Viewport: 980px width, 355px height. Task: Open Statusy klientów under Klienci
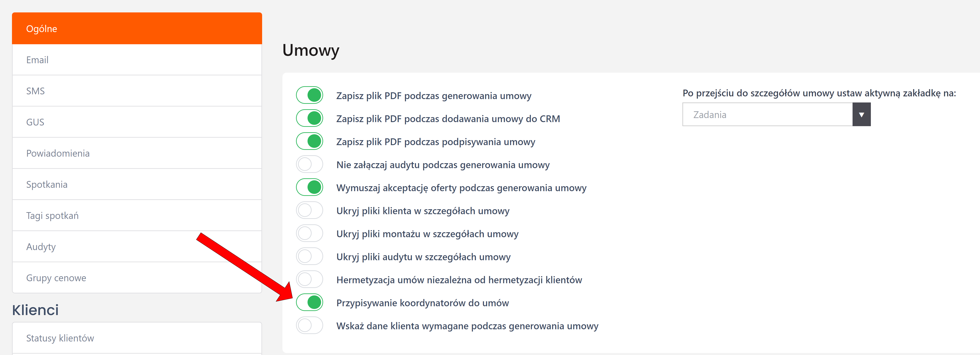point(137,338)
